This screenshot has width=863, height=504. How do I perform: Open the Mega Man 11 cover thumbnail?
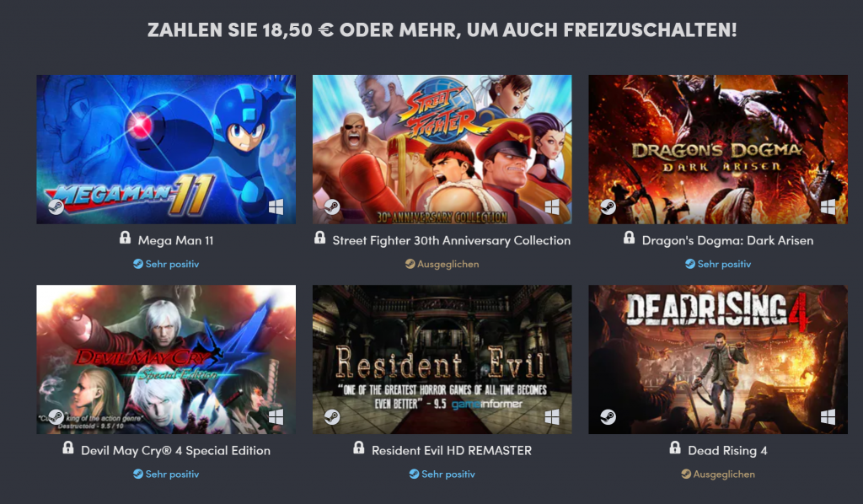point(166,150)
